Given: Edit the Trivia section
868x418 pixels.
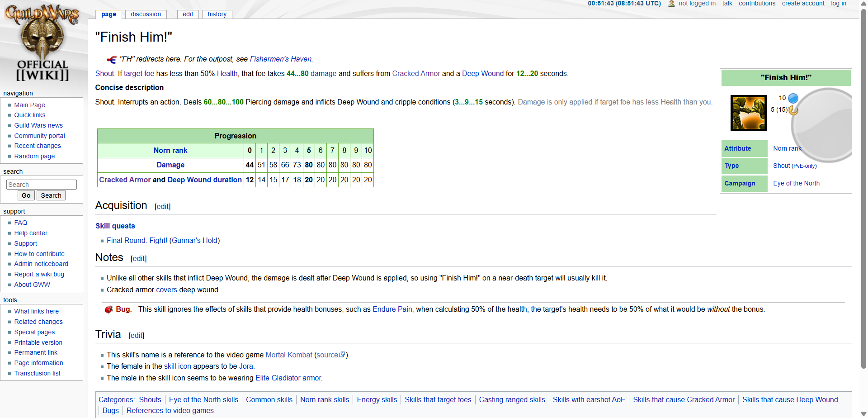Looking at the screenshot, I should point(136,336).
